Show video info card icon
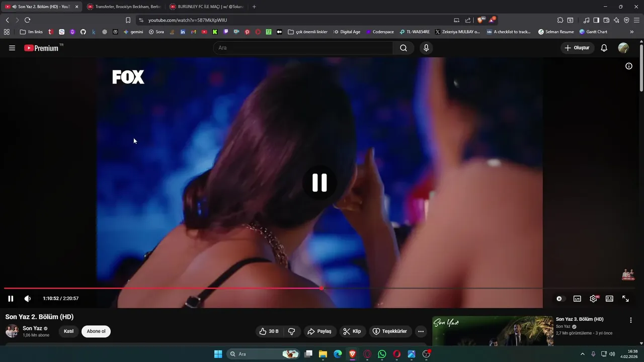Image resolution: width=644 pixels, height=362 pixels. [x=629, y=66]
